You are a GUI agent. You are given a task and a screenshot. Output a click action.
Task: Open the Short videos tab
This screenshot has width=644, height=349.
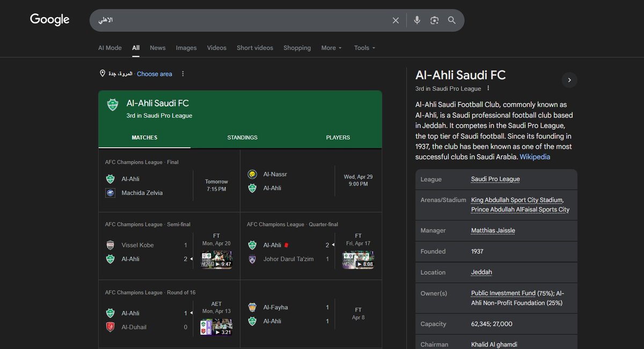tap(255, 48)
